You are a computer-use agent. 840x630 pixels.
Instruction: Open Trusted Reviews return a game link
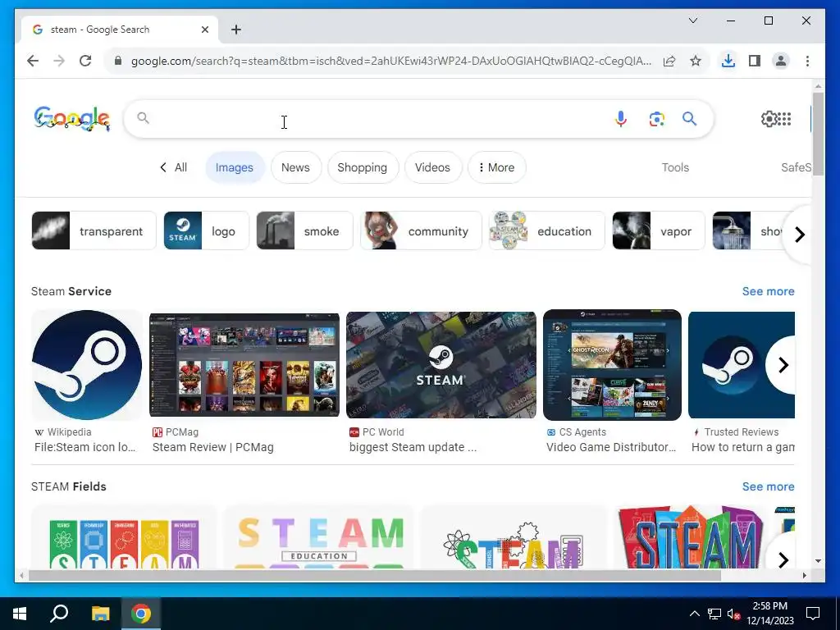[x=742, y=447]
